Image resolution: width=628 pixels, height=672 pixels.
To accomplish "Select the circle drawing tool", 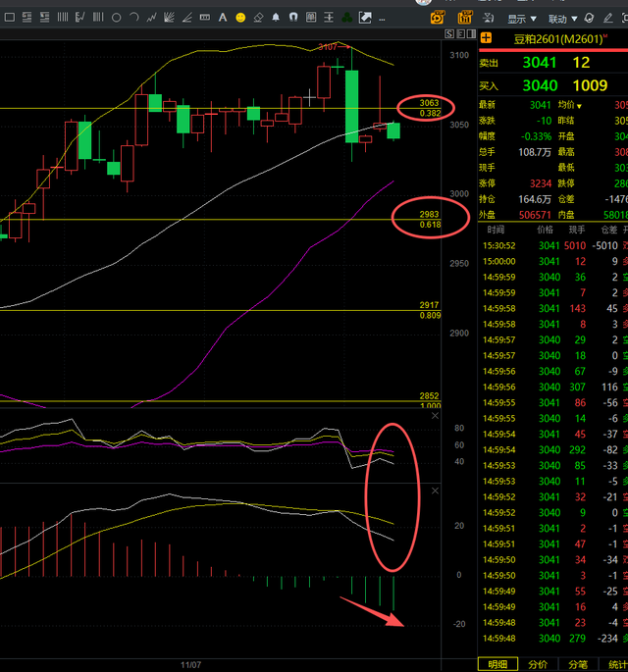I will (x=116, y=18).
